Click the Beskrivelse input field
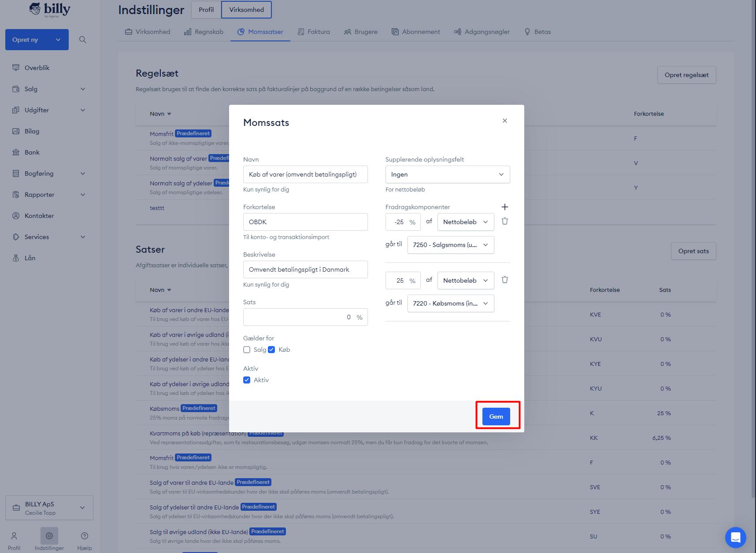756x553 pixels. (x=305, y=269)
